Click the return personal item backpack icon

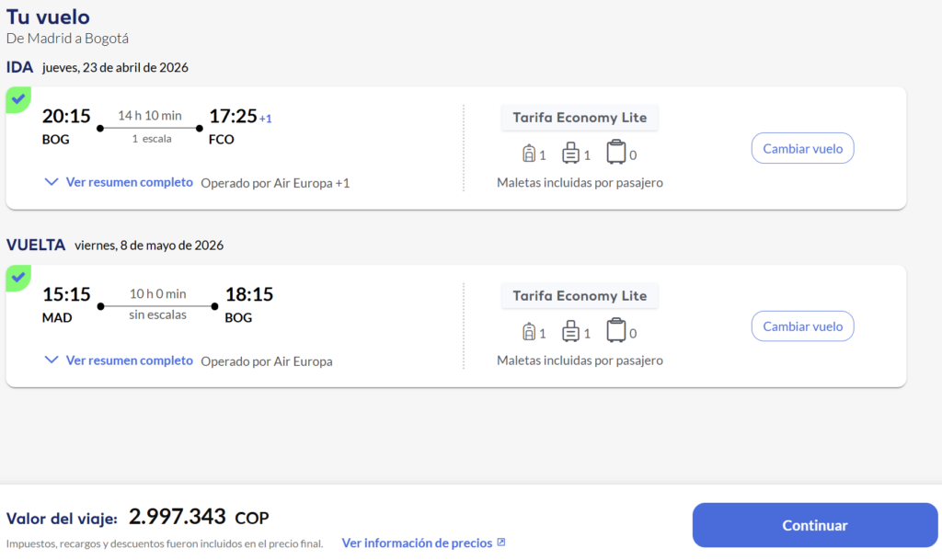529,332
